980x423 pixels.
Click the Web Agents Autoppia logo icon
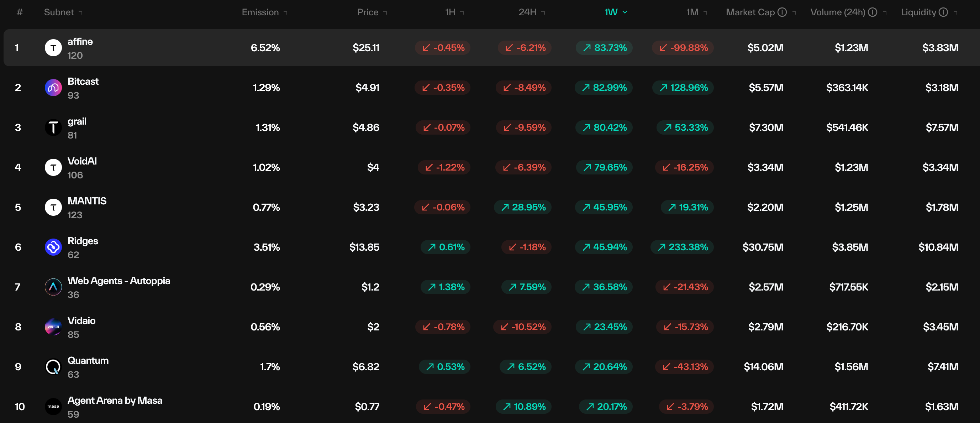[x=53, y=287]
